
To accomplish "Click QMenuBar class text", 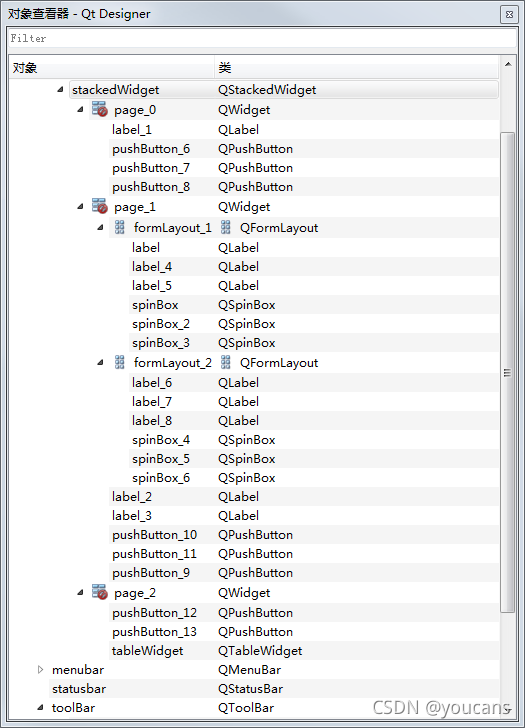I will [250, 670].
